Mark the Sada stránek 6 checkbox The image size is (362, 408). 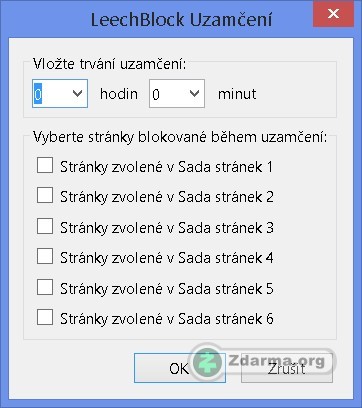(x=45, y=317)
